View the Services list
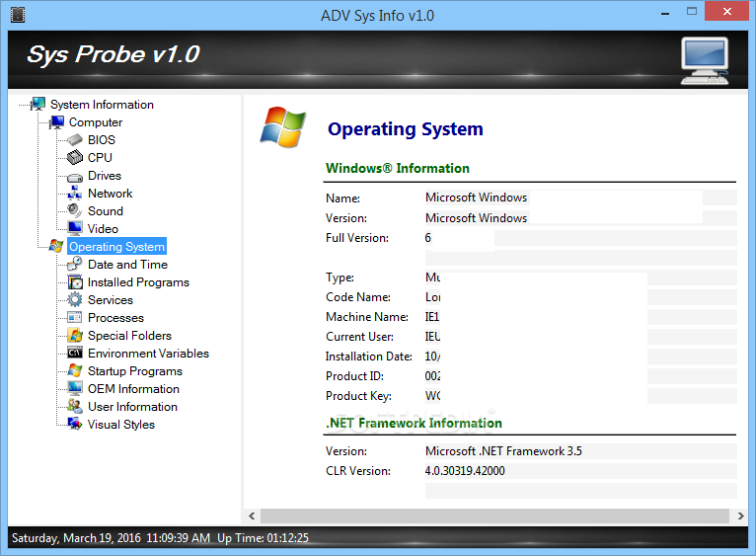This screenshot has width=756, height=556. 111,300
